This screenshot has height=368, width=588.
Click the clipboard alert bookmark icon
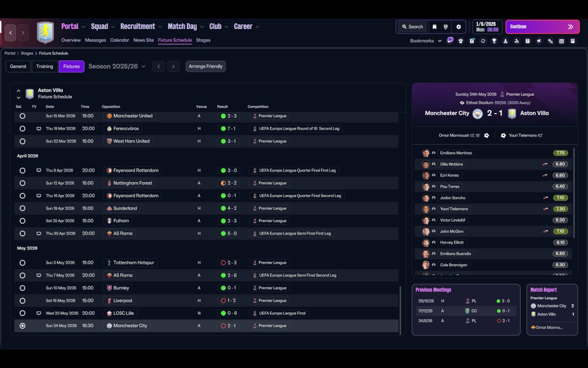(472, 41)
